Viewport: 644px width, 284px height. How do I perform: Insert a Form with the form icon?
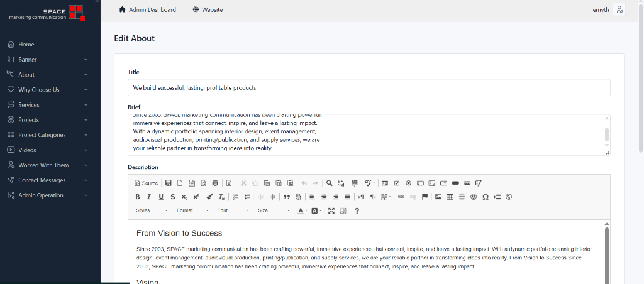click(385, 183)
